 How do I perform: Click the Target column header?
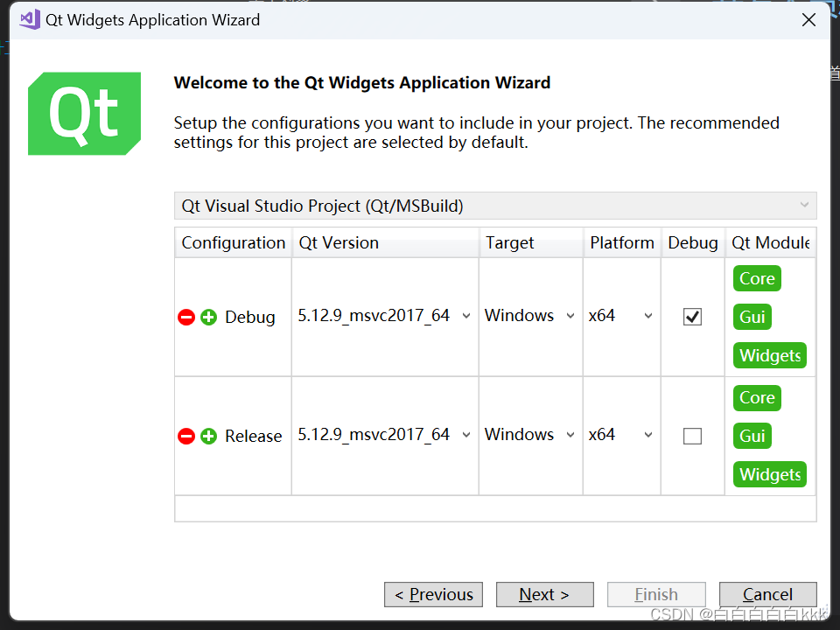point(531,242)
